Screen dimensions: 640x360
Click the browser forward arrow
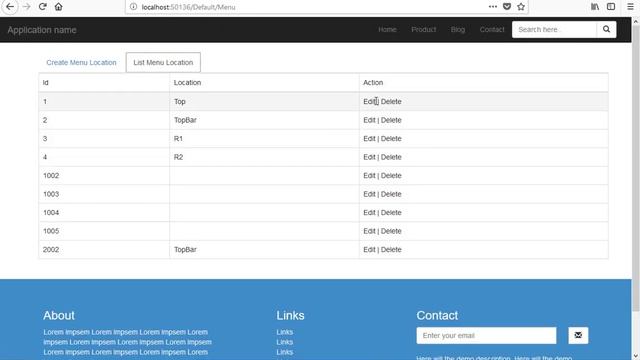[x=27, y=7]
